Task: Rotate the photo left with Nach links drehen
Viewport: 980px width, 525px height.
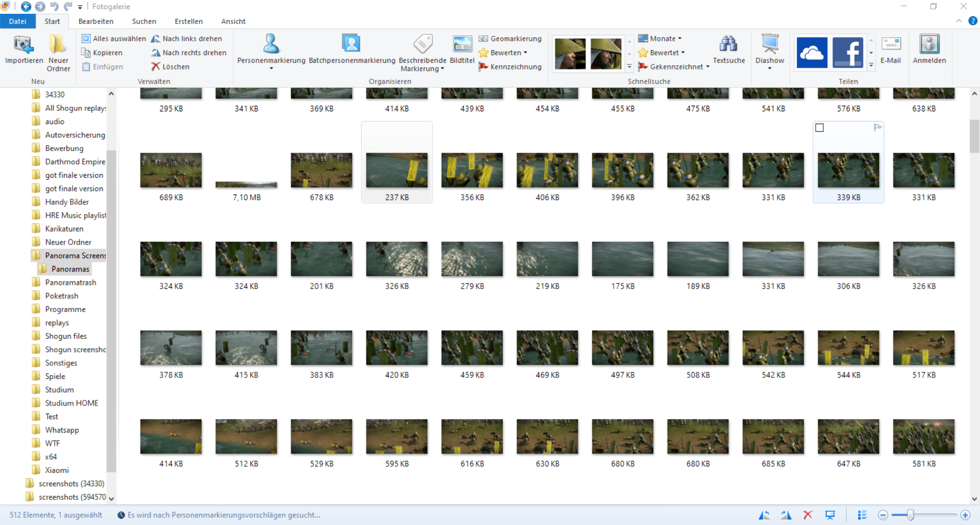Action: click(x=186, y=39)
